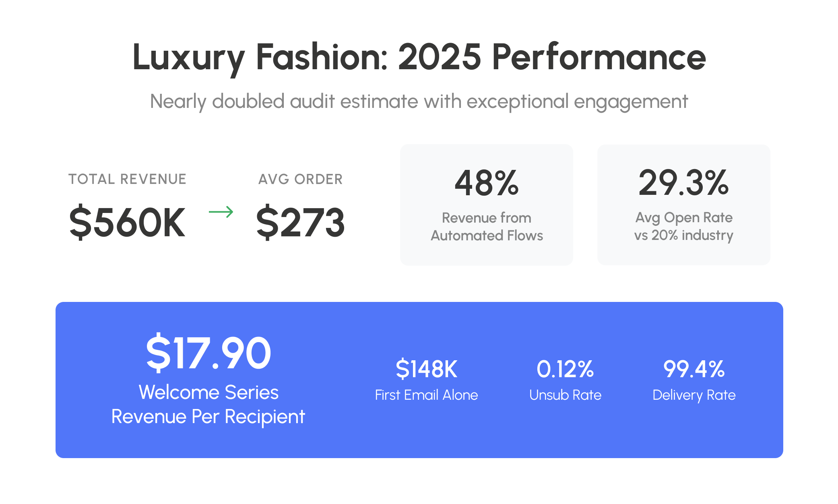This screenshot has width=838, height=504.
Task: Click the $148K figure
Action: [426, 369]
